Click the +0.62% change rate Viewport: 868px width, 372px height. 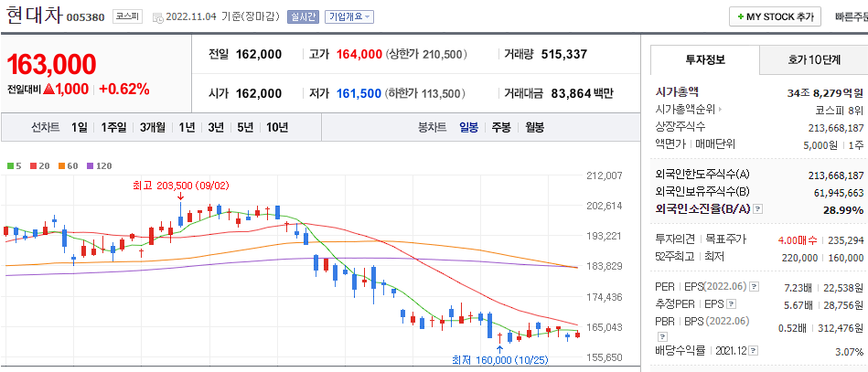[x=124, y=89]
